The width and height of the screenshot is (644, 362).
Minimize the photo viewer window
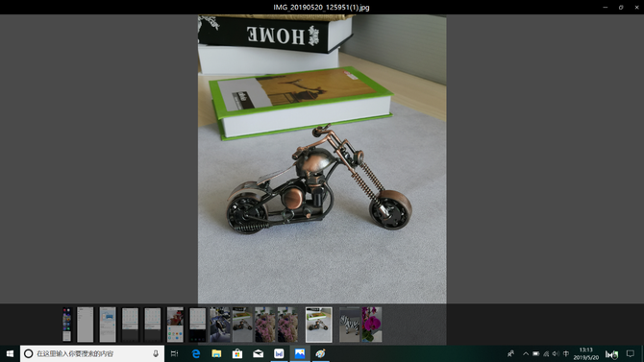click(x=605, y=8)
